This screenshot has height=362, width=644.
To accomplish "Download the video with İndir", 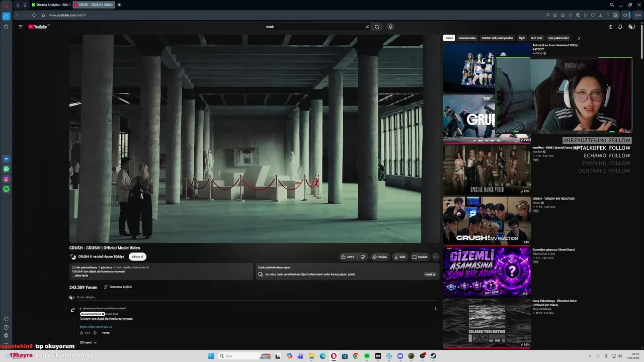I will click(400, 257).
